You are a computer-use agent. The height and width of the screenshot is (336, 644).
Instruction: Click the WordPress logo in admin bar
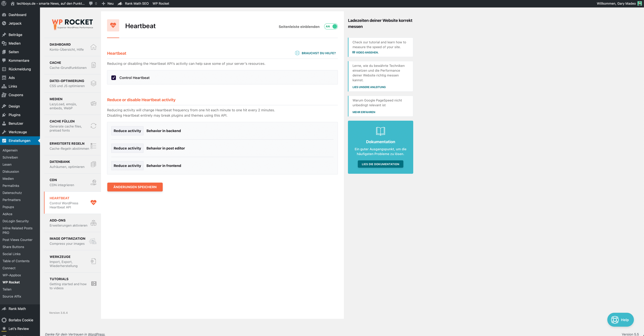pos(4,4)
